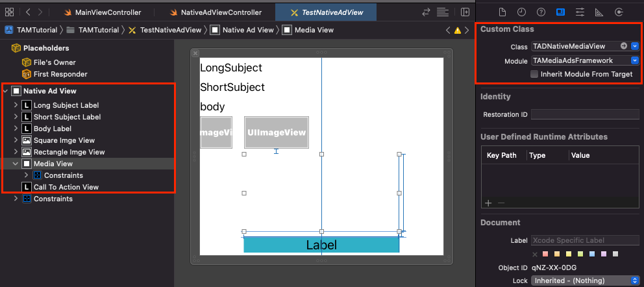Open the Module dropdown arrow
Screen dimensions: 644x287
point(635,60)
